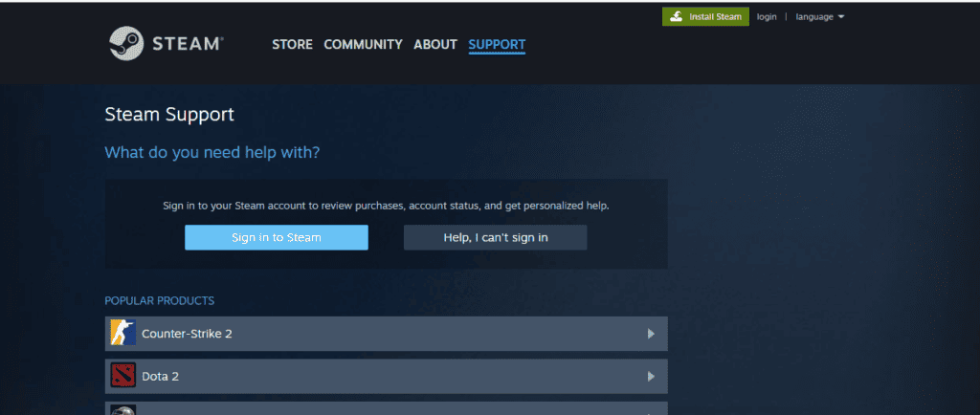Click the download icon on Install Steam
This screenshot has height=415, width=980.
(677, 17)
